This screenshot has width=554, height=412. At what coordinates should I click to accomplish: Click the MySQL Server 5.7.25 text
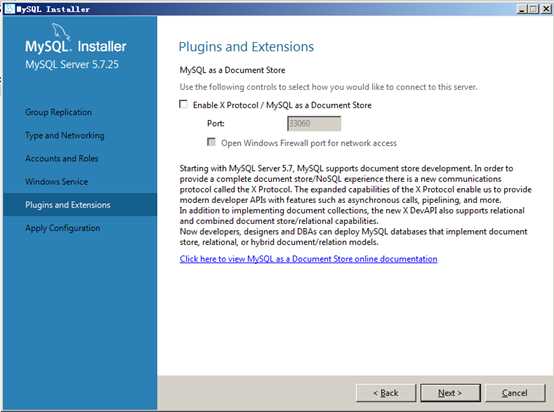click(x=72, y=64)
